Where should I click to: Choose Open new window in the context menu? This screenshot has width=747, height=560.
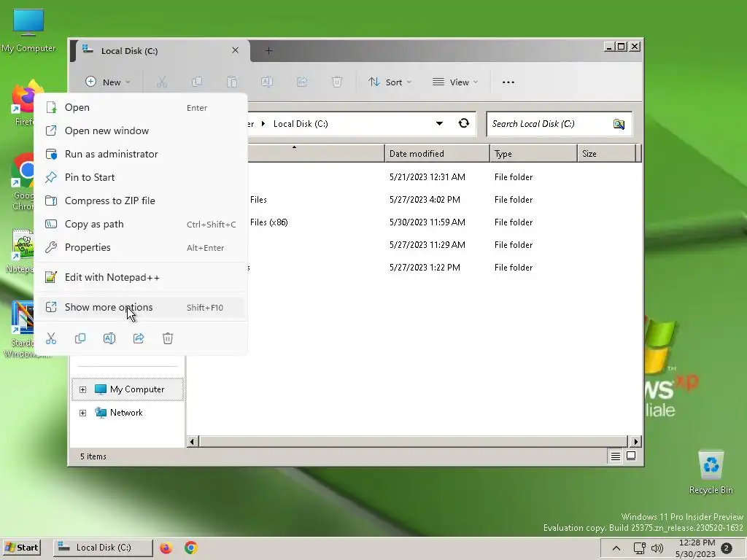coord(142,131)
